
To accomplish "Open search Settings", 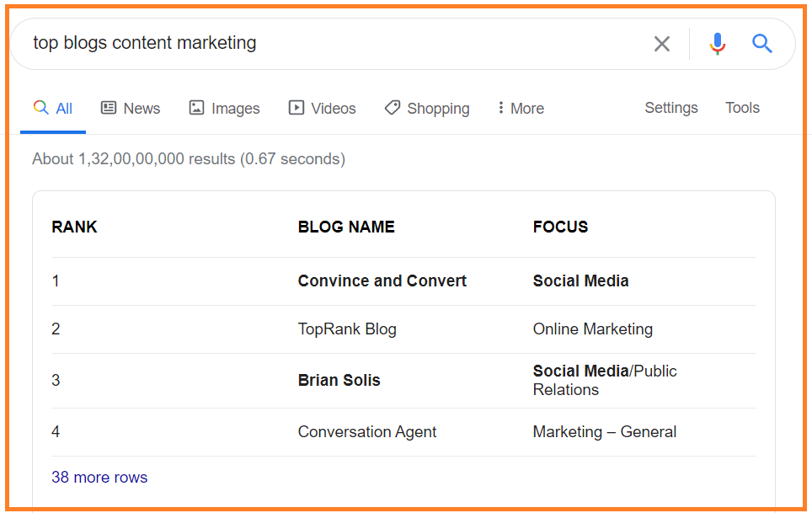I will (671, 108).
